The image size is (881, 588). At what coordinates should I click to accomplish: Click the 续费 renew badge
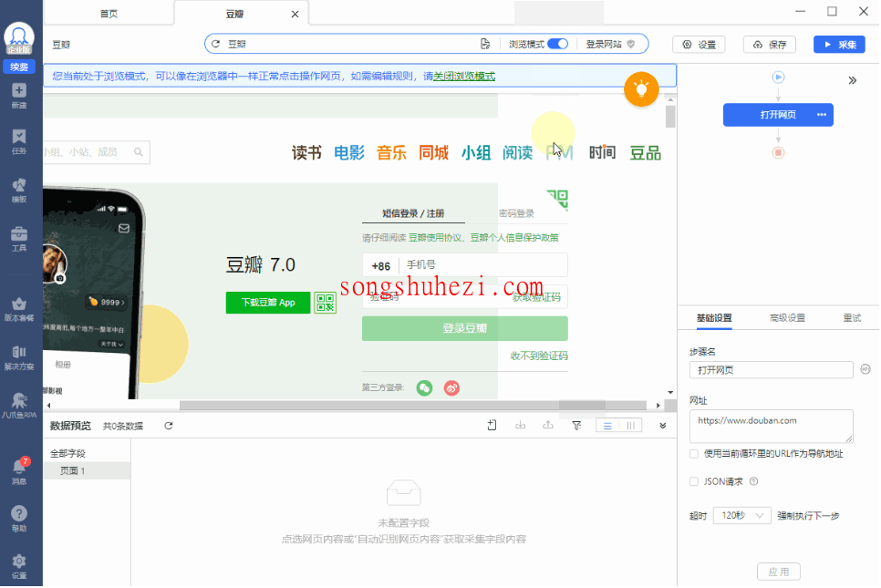(19, 67)
